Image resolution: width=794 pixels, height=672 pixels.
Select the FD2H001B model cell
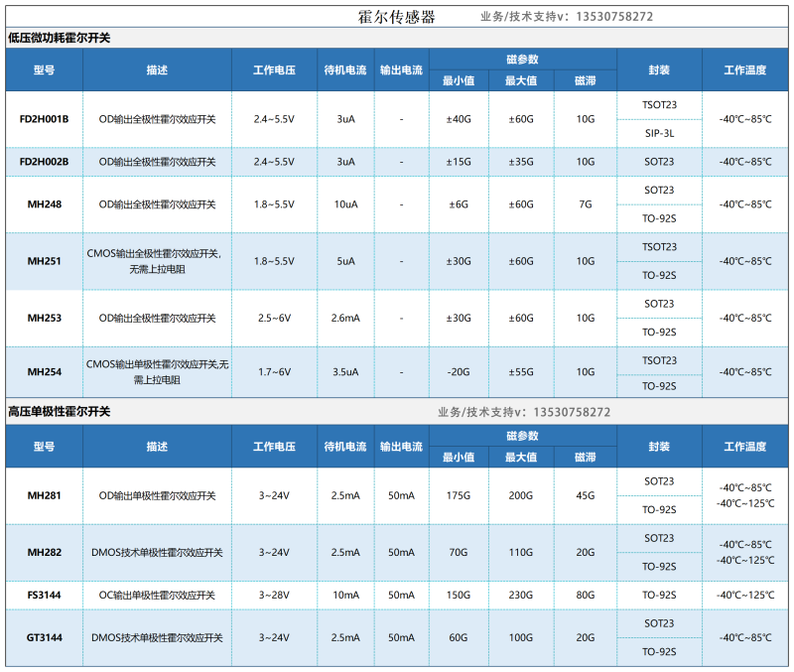pyautogui.click(x=45, y=119)
